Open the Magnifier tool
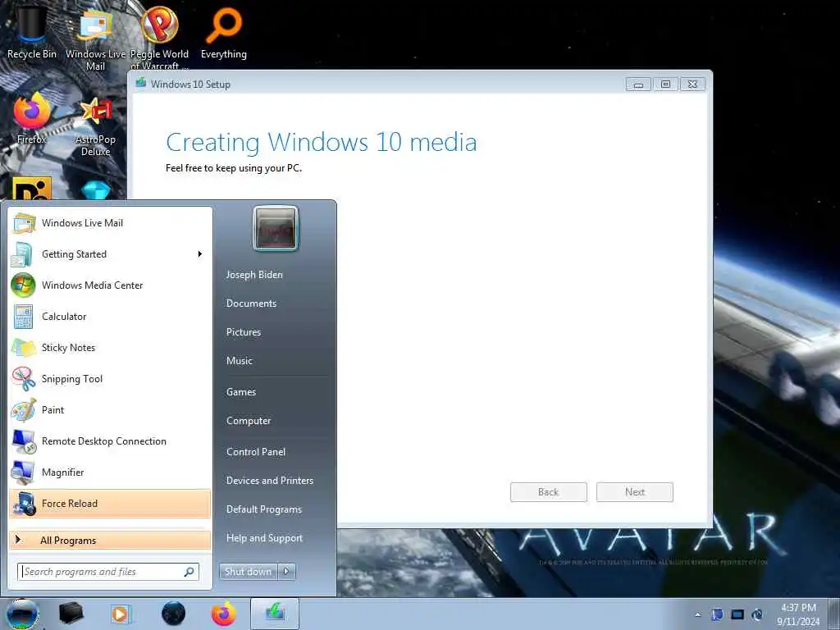840x630 pixels. click(x=110, y=472)
